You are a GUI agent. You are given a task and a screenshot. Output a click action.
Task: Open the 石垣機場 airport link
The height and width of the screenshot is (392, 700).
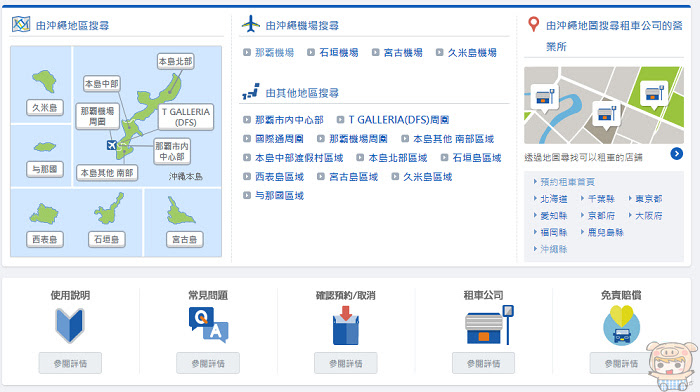tap(338, 53)
